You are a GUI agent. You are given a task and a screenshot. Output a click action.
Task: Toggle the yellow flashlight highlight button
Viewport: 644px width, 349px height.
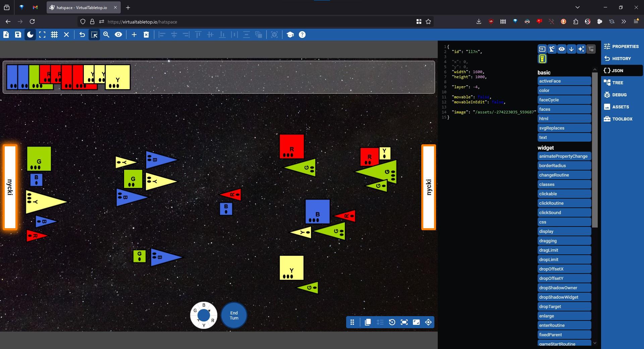point(542,59)
